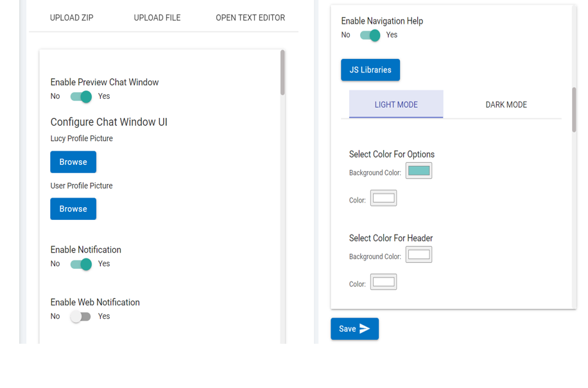The width and height of the screenshot is (588, 388).
Task: Pick the Options background color swatch
Action: point(419,171)
